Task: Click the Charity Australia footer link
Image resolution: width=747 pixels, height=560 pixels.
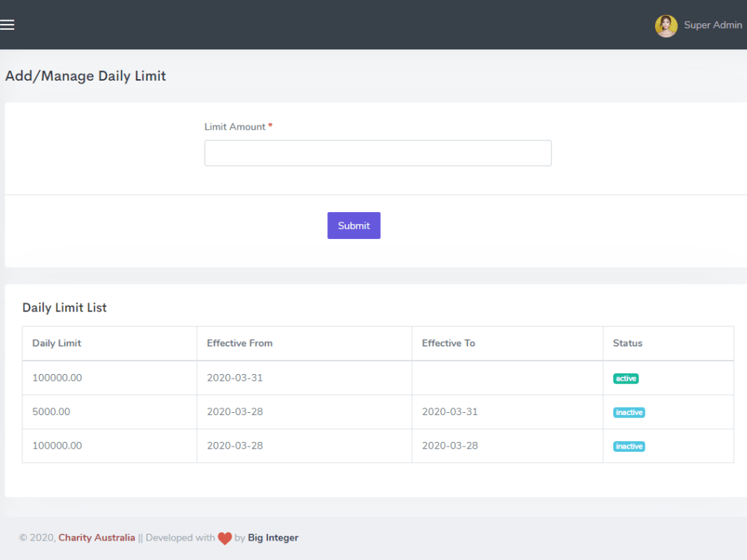Action: [96, 538]
